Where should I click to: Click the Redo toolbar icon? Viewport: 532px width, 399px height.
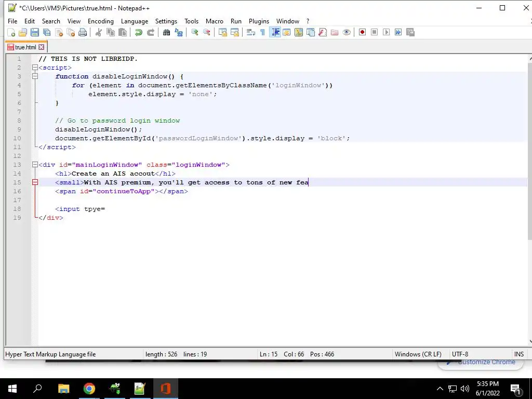(x=150, y=32)
